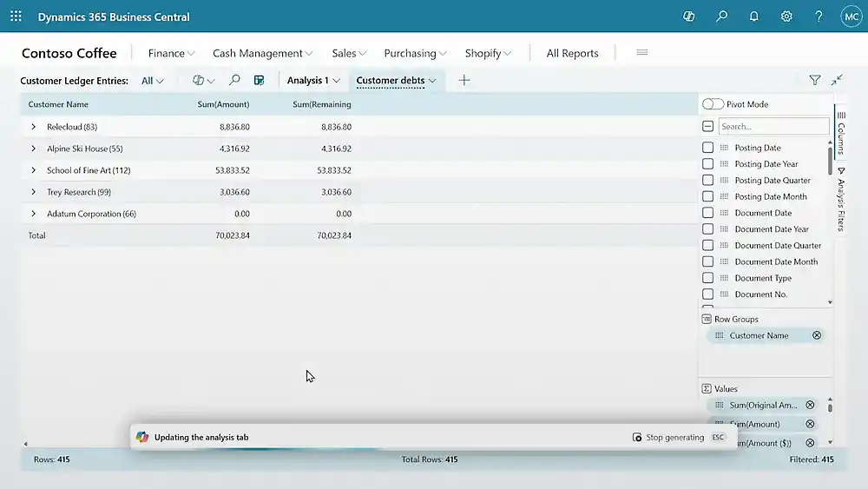Expand the School of Fine Art row
Viewport: 868px width, 489px height.
(34, 170)
